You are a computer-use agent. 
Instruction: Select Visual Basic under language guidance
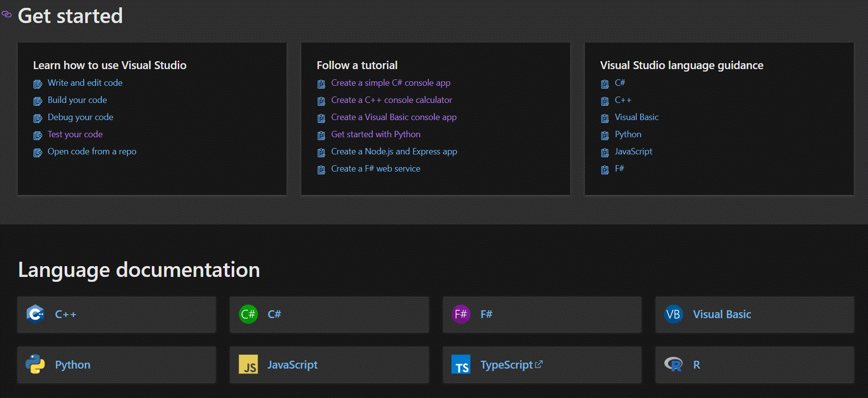click(x=636, y=117)
